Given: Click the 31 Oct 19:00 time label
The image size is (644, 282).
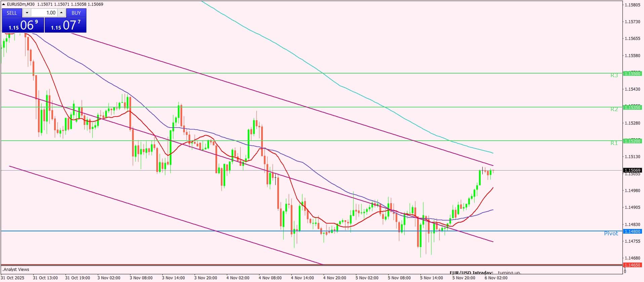Looking at the screenshot, I should pyautogui.click(x=78, y=278).
